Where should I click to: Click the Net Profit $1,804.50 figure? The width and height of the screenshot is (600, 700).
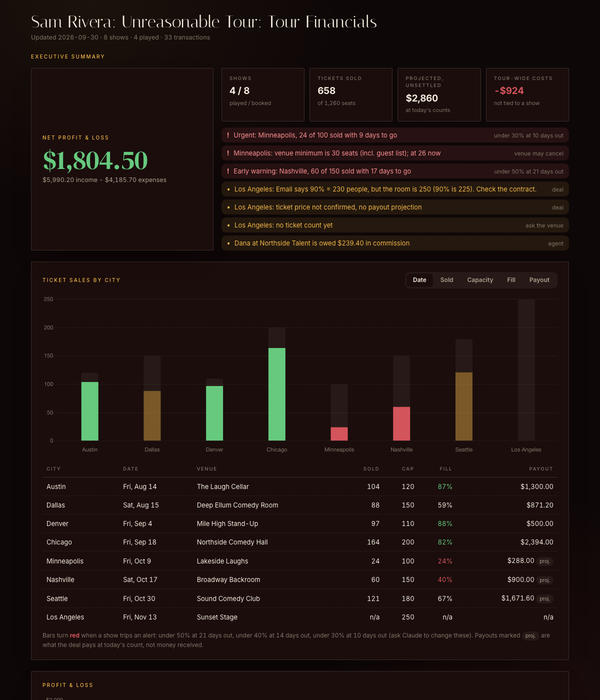point(95,160)
